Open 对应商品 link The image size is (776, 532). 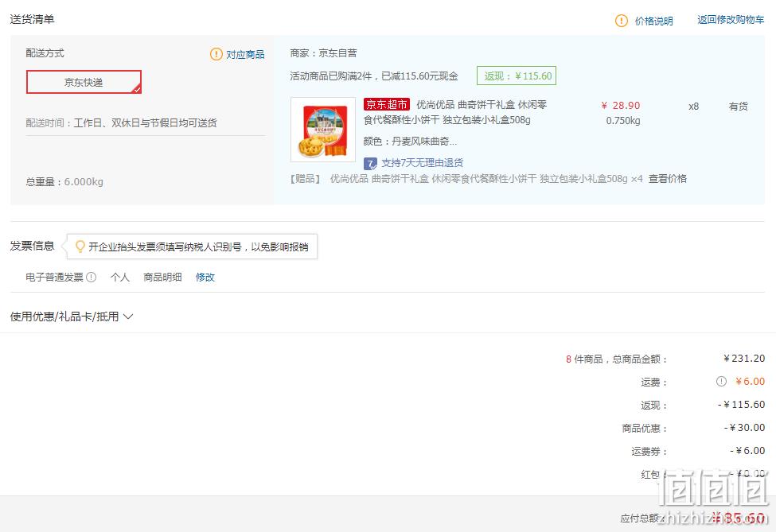245,54
